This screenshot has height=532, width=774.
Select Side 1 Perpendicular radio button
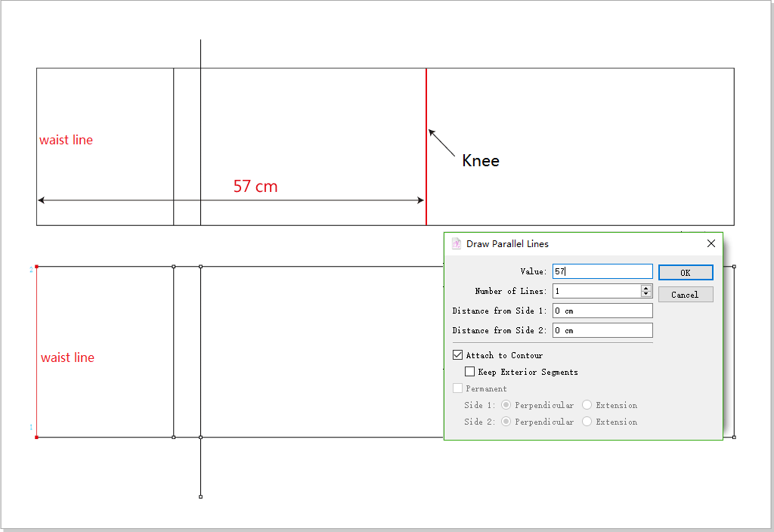(506, 405)
